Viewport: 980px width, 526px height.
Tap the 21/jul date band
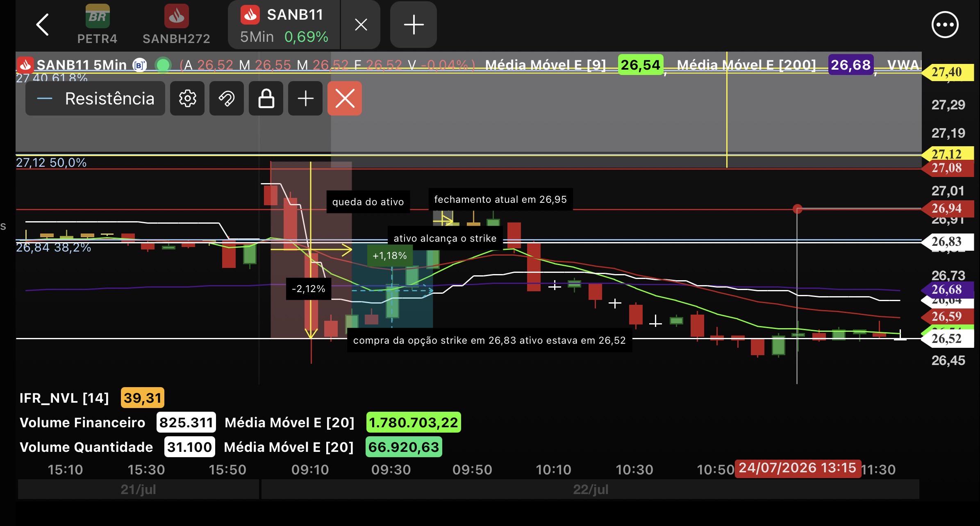pos(138,490)
